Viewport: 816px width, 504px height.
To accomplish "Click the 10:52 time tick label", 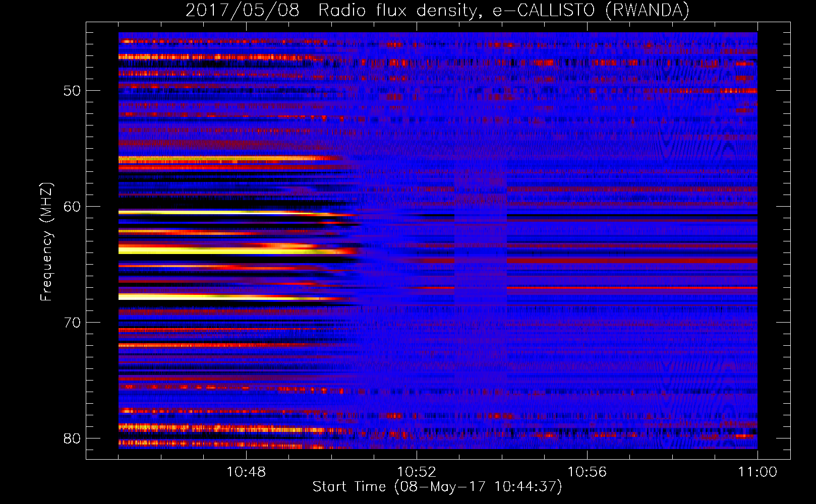I will pyautogui.click(x=417, y=472).
